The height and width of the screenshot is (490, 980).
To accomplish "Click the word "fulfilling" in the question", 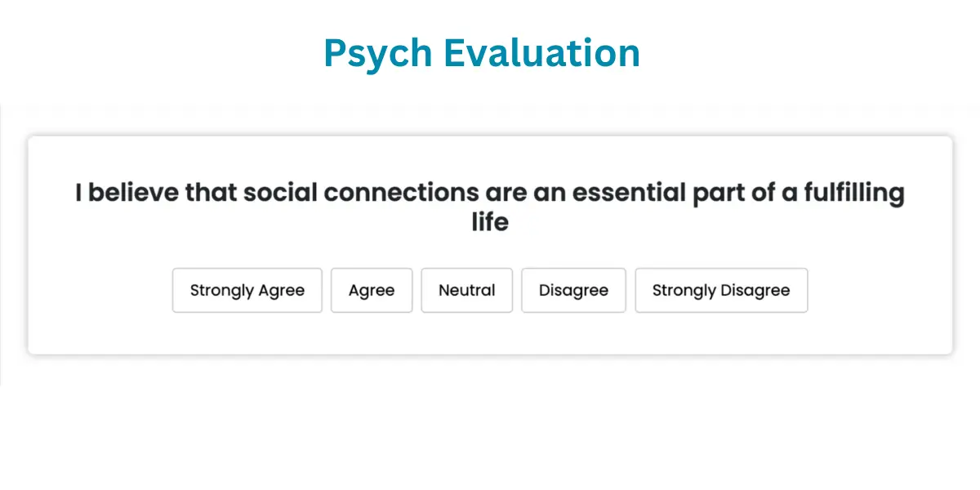I will 854,194.
